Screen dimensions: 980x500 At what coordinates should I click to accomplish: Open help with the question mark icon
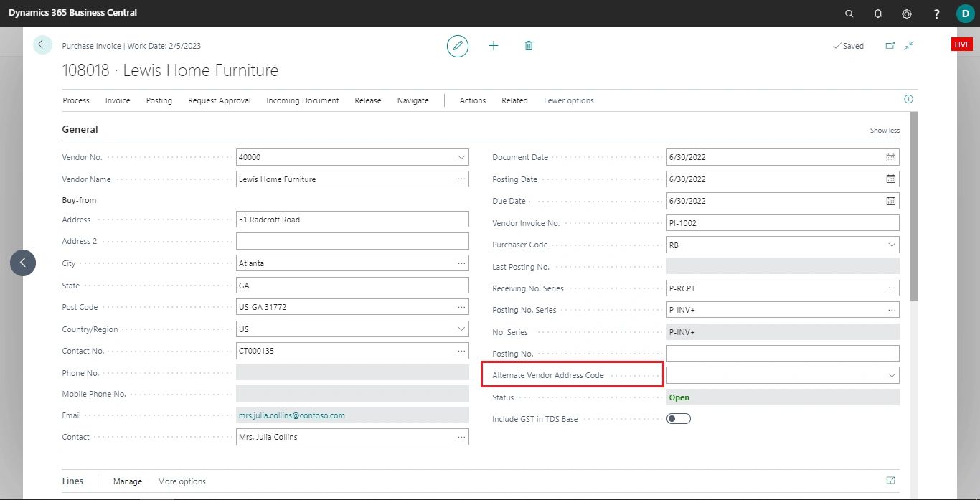click(x=936, y=14)
